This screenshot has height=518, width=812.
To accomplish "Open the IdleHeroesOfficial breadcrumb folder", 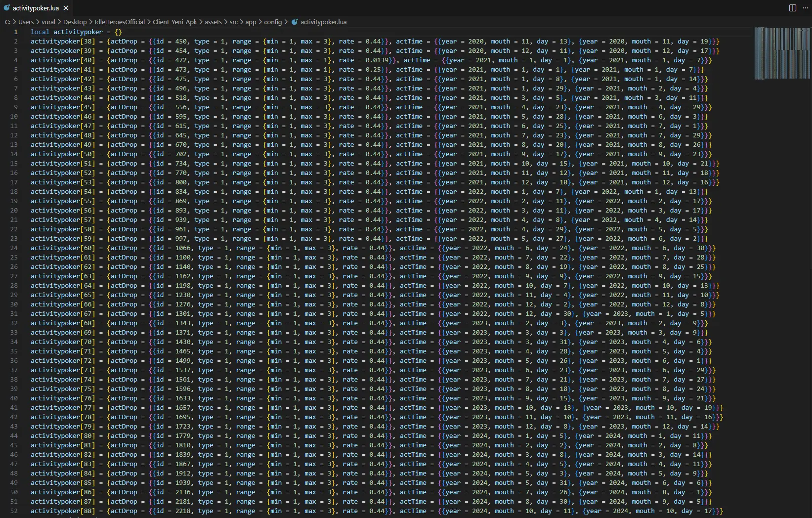I will tap(120, 22).
